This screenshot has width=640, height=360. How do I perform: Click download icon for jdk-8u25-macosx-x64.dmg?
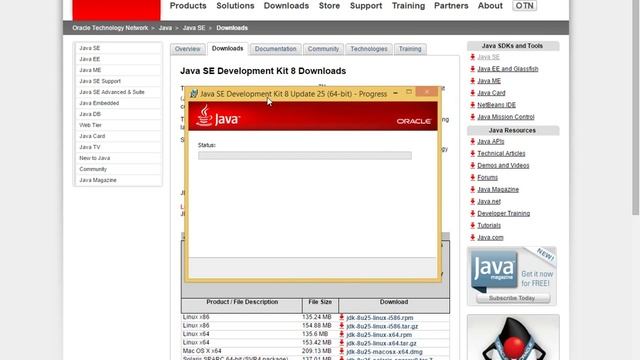pos(342,351)
